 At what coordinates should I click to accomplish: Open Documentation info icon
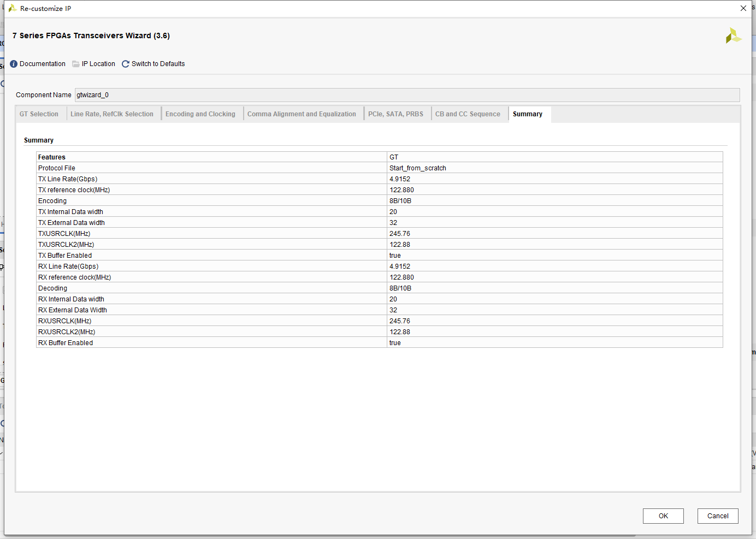14,64
